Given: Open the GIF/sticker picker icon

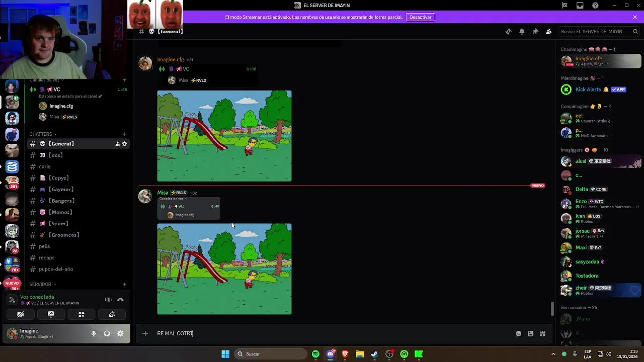Looking at the screenshot, I should tap(530, 333).
